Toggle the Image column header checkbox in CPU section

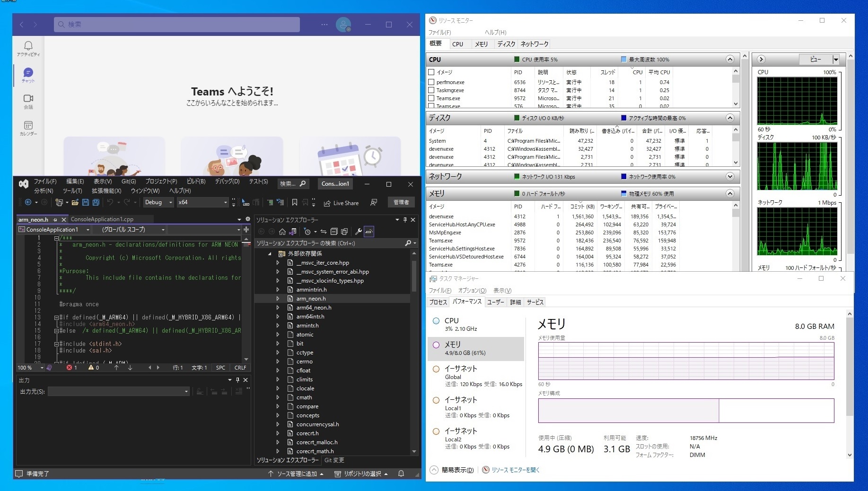[x=431, y=72]
